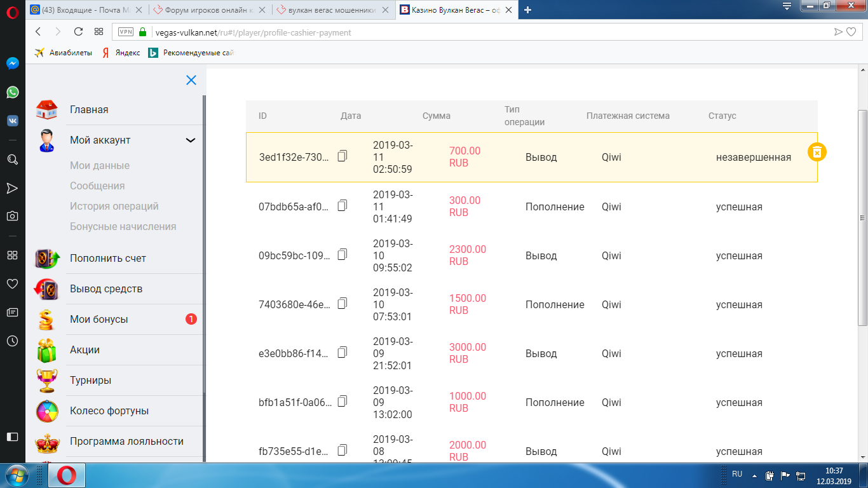The width and height of the screenshot is (868, 488).
Task: Toggle the VPN badge in address bar
Action: click(x=126, y=32)
